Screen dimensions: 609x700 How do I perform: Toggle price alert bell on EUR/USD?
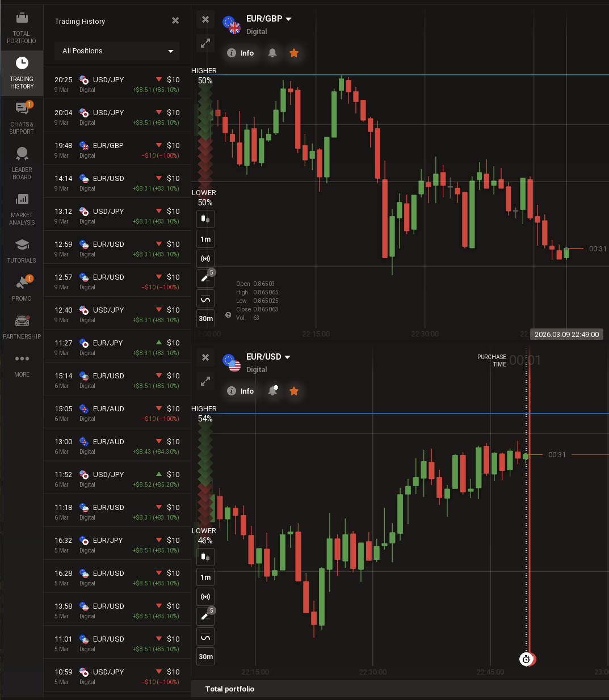272,391
